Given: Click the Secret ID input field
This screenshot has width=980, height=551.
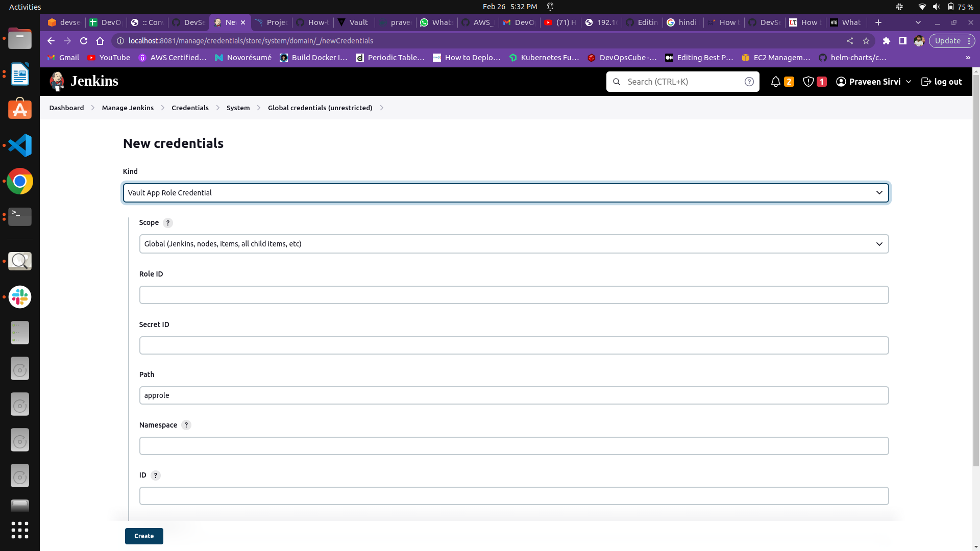Looking at the screenshot, I should pos(514,345).
